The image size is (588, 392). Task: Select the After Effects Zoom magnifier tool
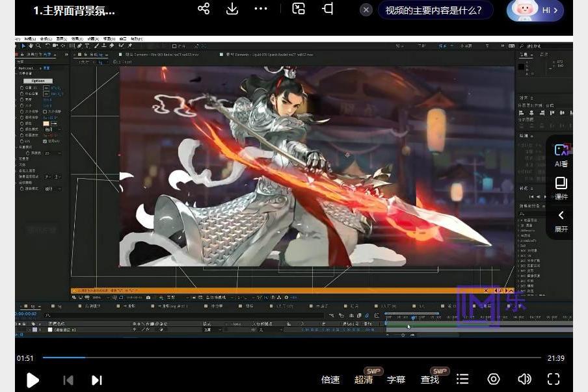pyautogui.click(x=38, y=46)
